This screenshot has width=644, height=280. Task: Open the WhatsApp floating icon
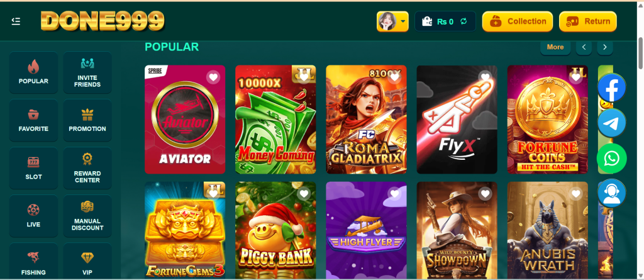(611, 159)
